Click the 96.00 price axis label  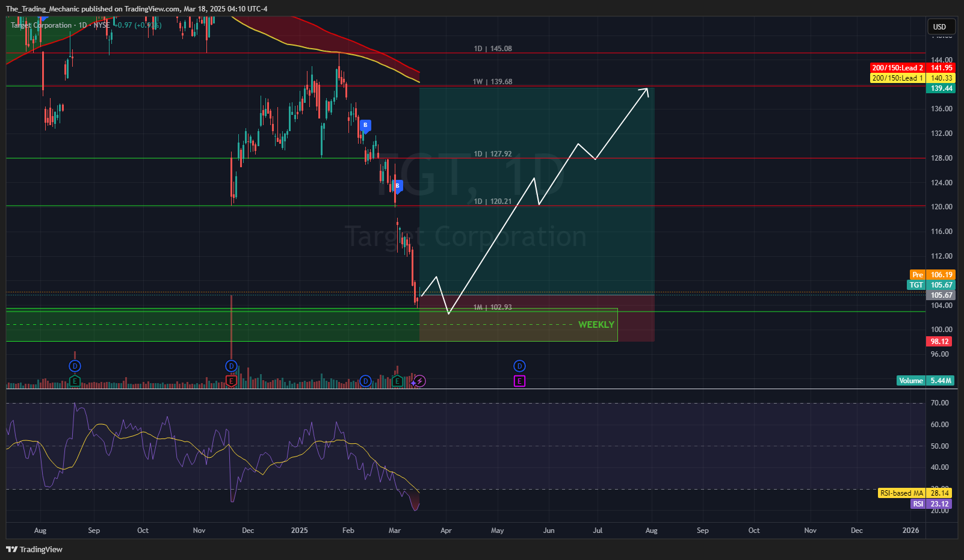tap(940, 354)
